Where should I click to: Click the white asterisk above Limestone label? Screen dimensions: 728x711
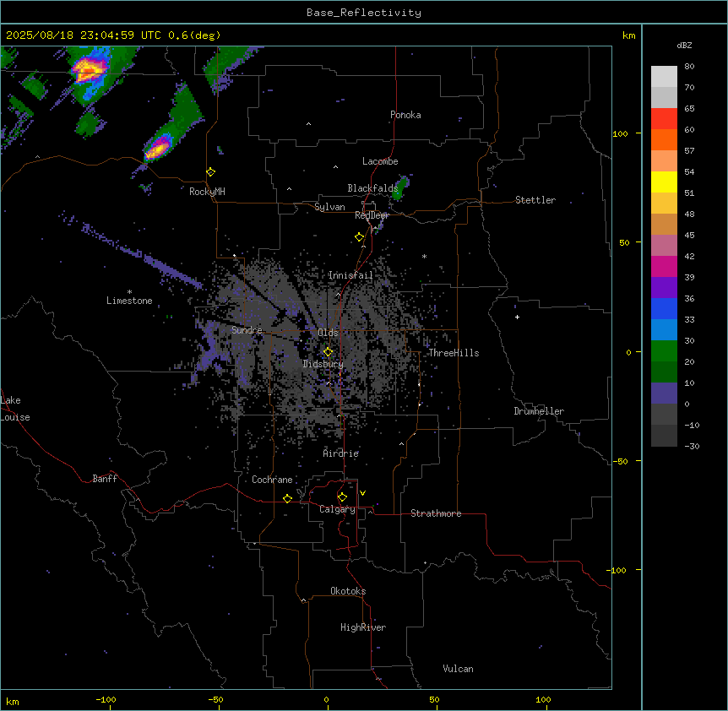[129, 292]
